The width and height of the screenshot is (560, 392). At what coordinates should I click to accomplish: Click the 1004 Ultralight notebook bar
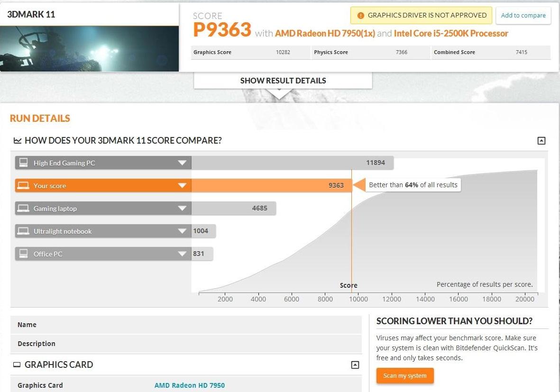pyautogui.click(x=203, y=231)
